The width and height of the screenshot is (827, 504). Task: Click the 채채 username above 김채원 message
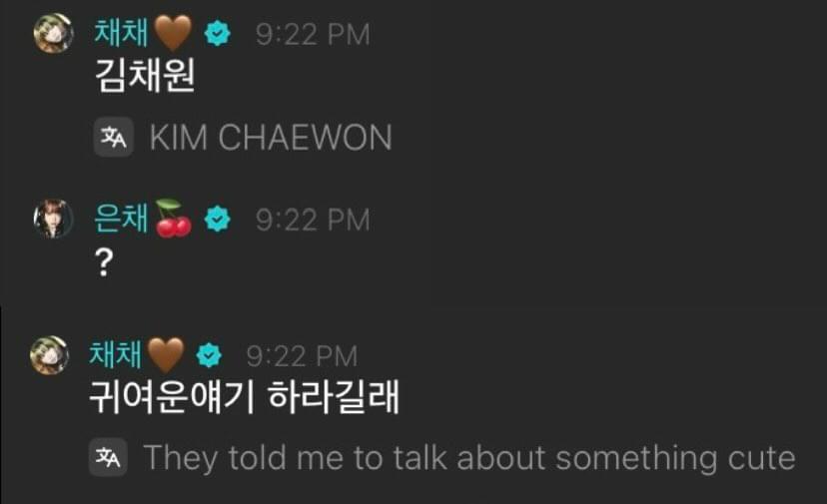click(121, 32)
